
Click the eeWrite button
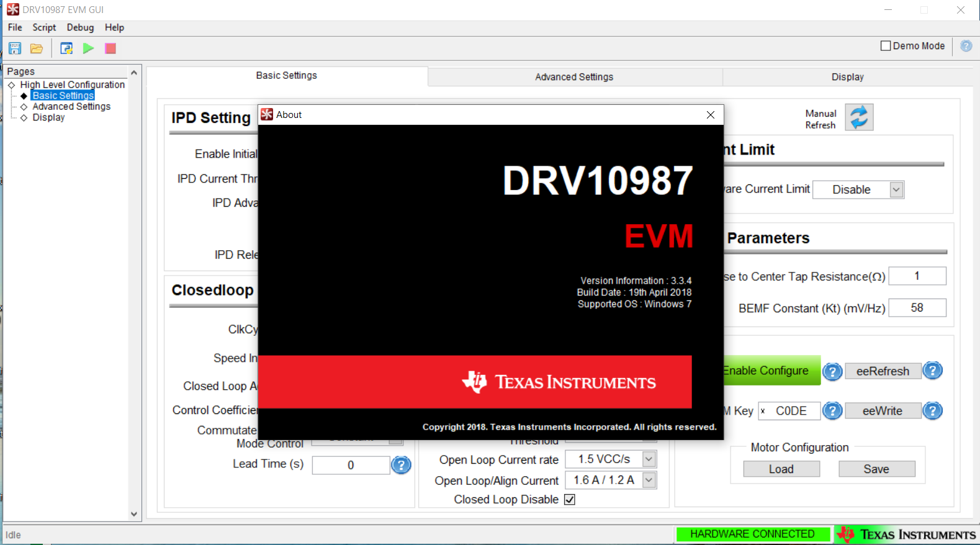click(883, 411)
